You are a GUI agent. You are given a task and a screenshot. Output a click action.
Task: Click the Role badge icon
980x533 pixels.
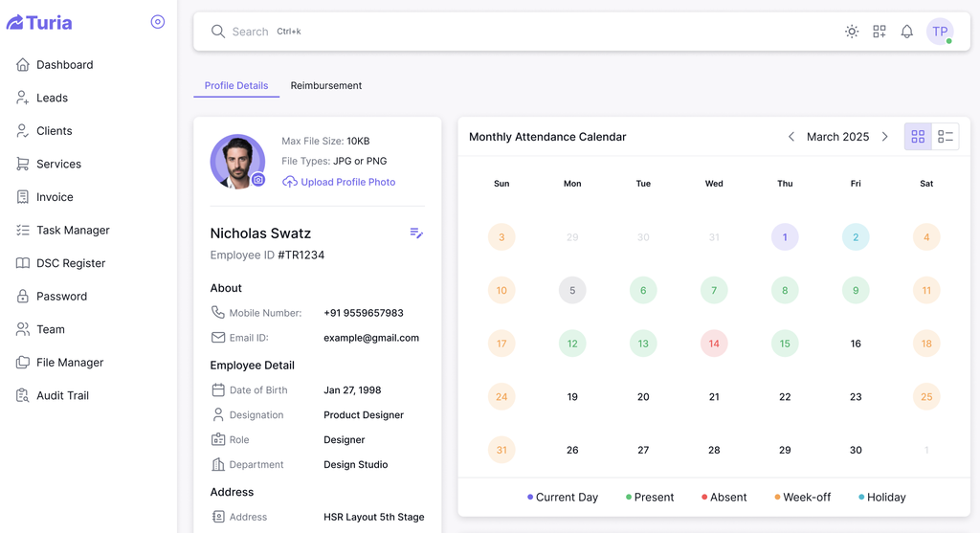pyautogui.click(x=217, y=439)
